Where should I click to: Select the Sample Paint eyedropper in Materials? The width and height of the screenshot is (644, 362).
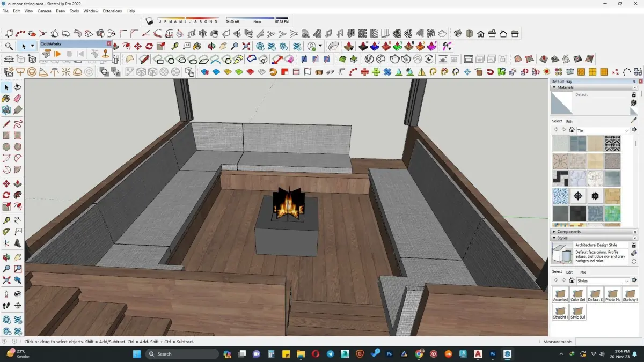coord(634,121)
